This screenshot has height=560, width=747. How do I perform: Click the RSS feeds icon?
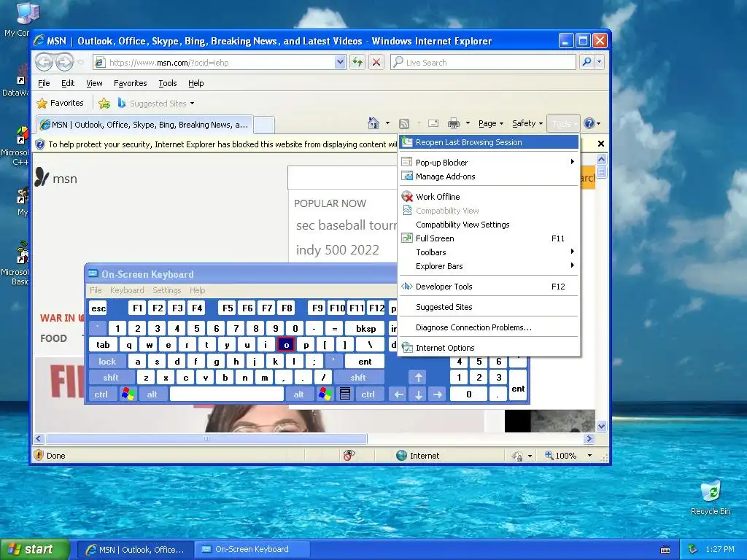point(404,124)
